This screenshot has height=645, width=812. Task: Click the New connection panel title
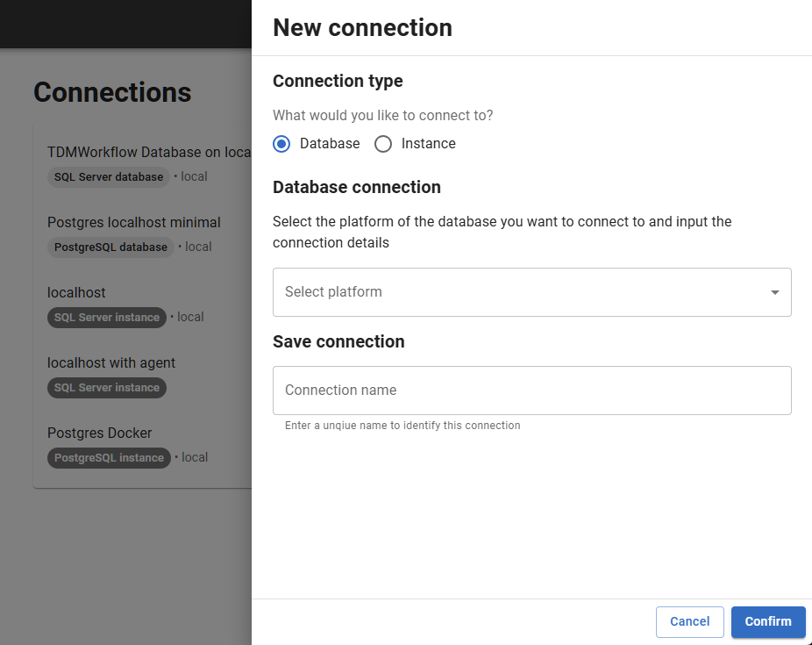coord(362,28)
